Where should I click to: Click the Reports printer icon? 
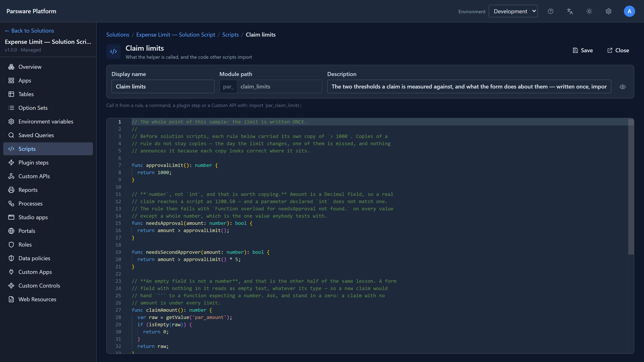[x=11, y=190]
